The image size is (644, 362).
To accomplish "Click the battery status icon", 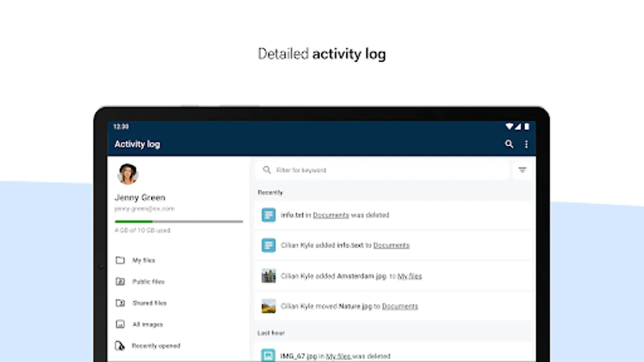I will point(526,126).
